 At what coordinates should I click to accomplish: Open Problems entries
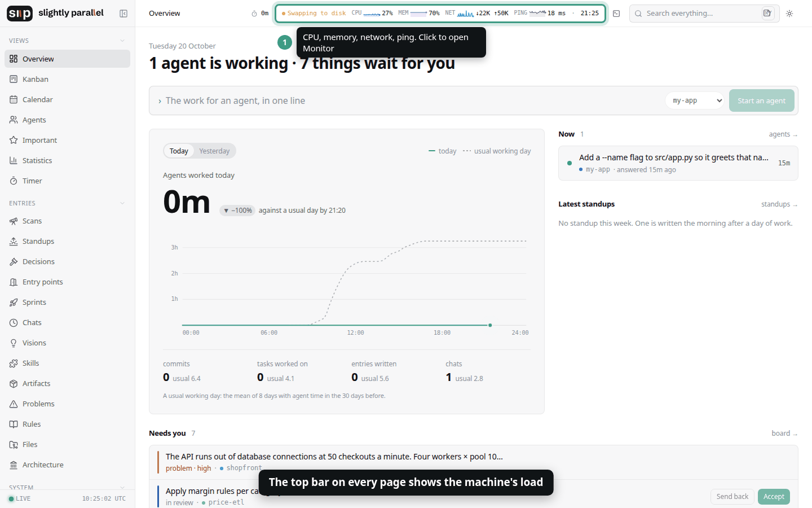pyautogui.click(x=67, y=404)
